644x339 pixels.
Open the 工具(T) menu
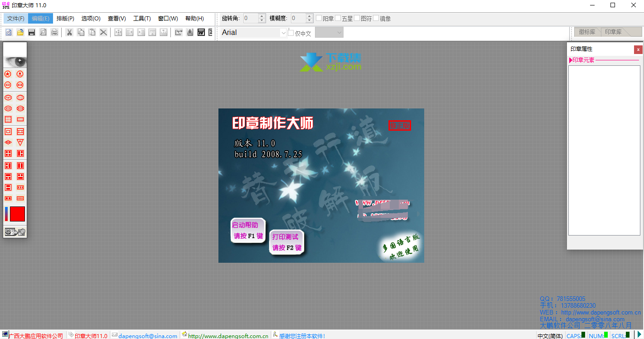142,19
